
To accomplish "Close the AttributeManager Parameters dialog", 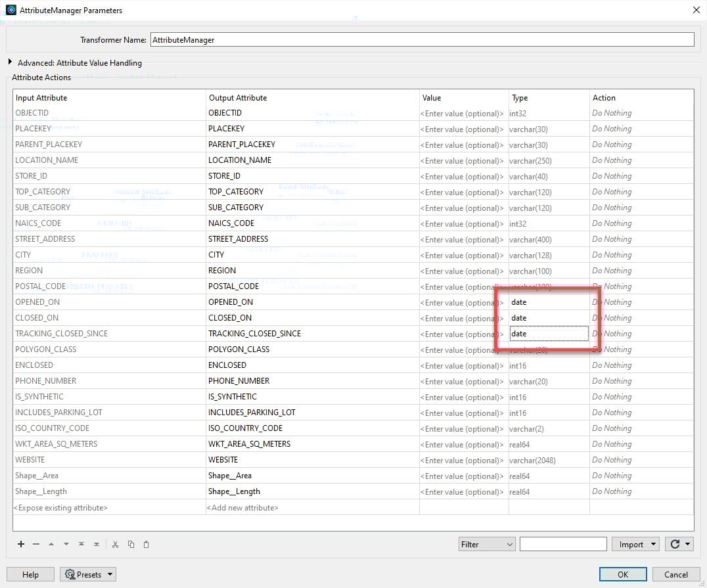I will click(x=696, y=10).
